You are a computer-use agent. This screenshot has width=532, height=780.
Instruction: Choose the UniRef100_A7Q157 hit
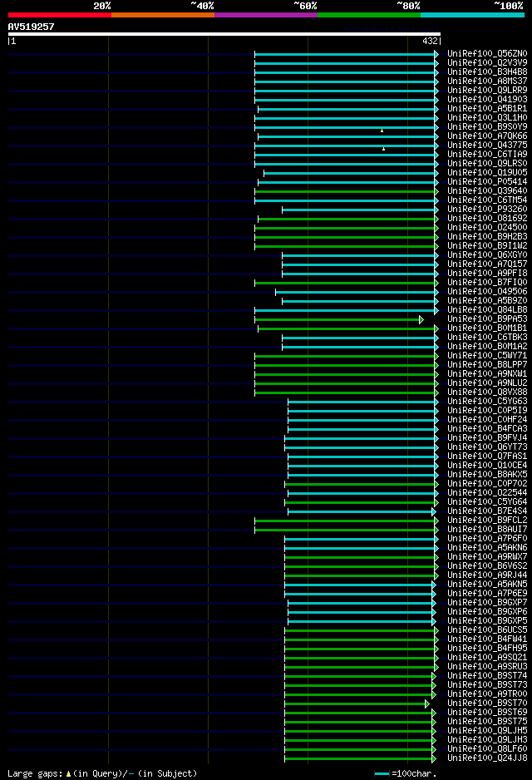click(487, 264)
